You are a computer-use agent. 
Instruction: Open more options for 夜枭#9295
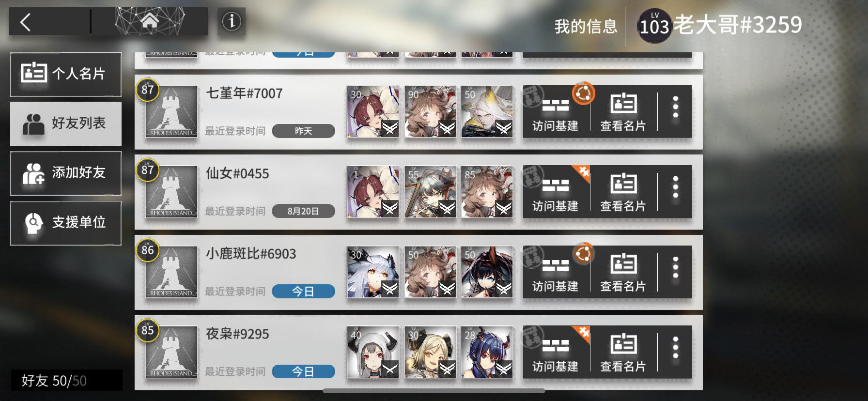(675, 348)
